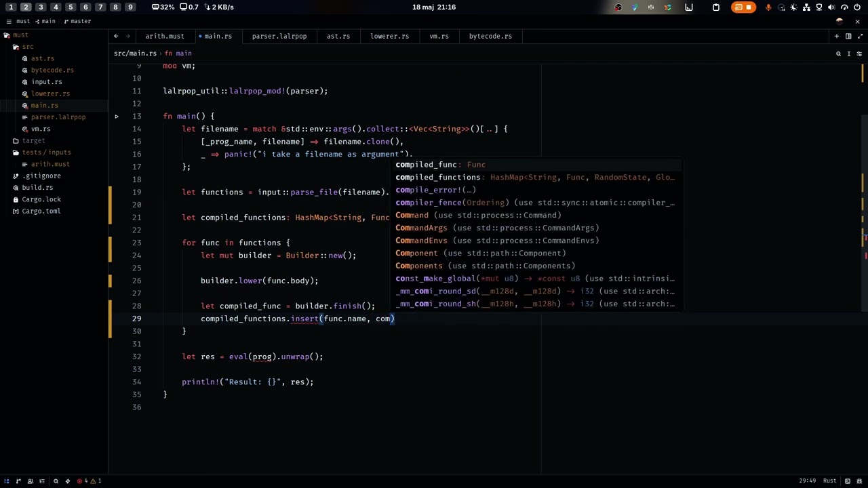Switch to workspace 2
This screenshot has width=868, height=488.
pyautogui.click(x=26, y=7)
